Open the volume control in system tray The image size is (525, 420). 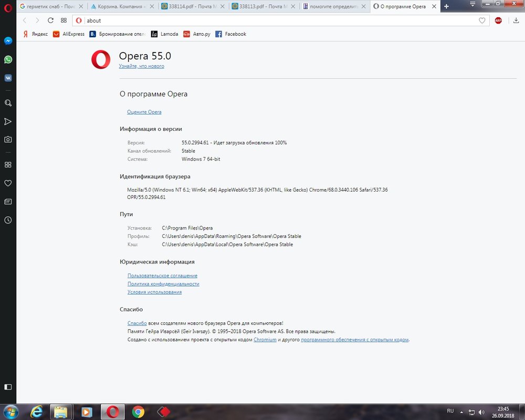(481, 412)
